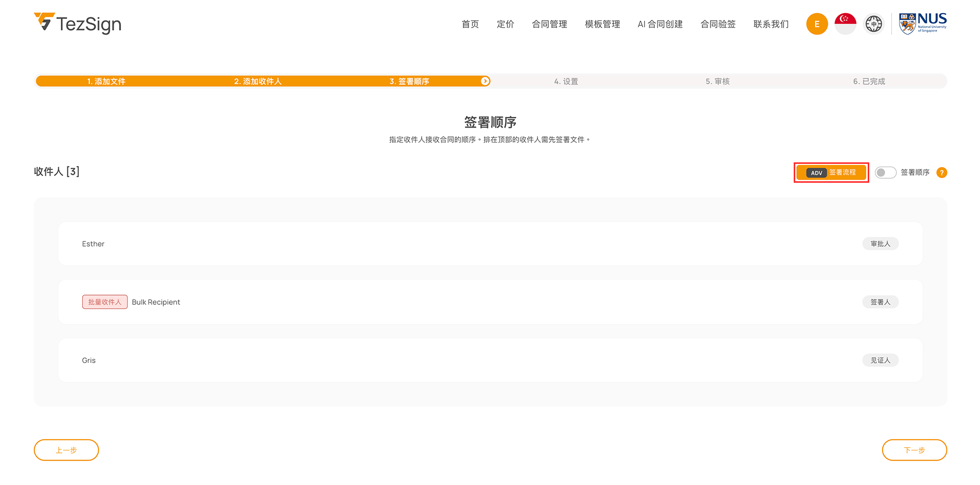Click the ADV badge on signing workflow

[x=816, y=173]
